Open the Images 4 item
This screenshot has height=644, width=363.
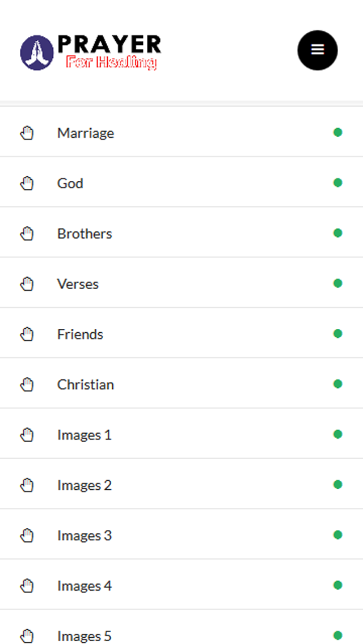point(181,585)
